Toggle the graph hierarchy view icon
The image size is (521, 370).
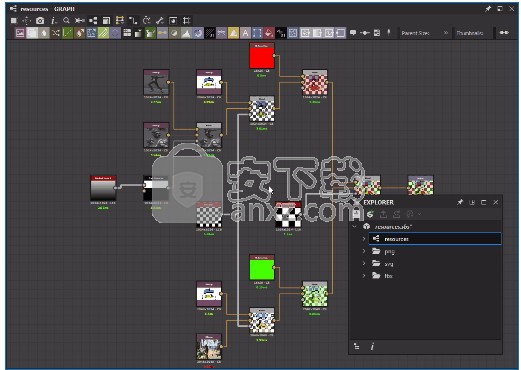(93, 21)
